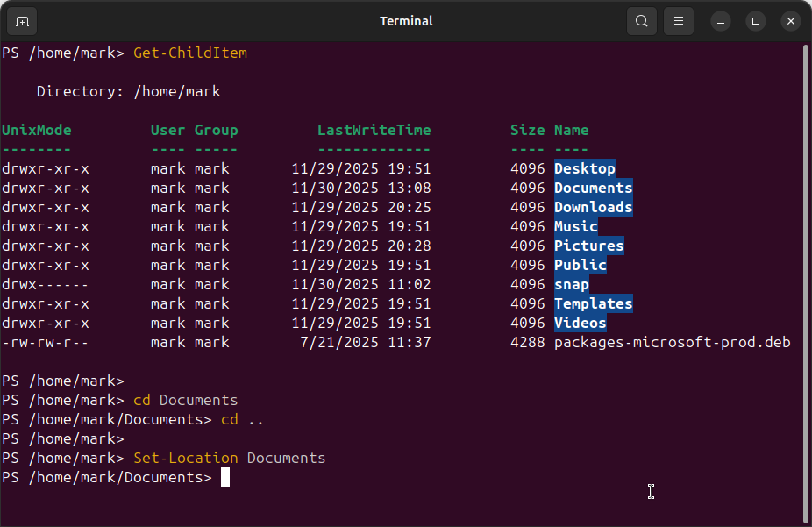The height and width of the screenshot is (527, 812).
Task: Click the Downloads directory entry
Action: [593, 207]
